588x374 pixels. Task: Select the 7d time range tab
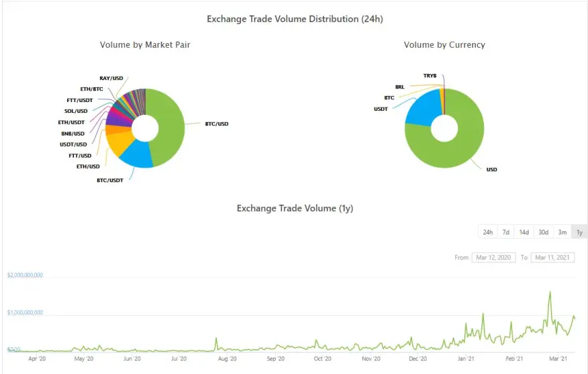click(x=505, y=232)
